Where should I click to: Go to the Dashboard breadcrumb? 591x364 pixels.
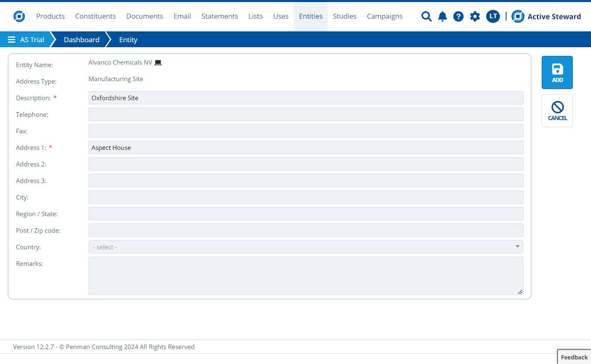[x=82, y=40]
